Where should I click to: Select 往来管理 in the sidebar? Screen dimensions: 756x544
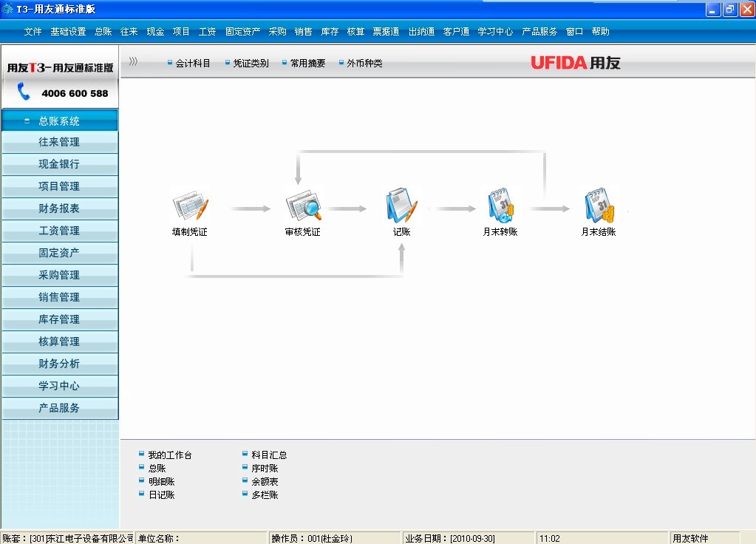click(x=60, y=142)
